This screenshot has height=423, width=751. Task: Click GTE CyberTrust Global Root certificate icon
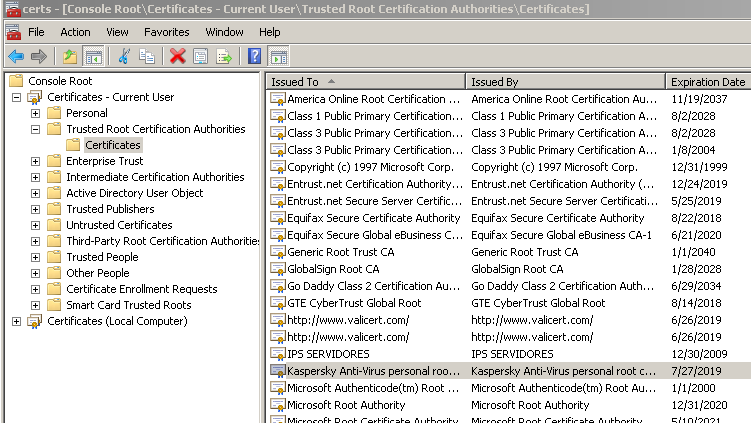278,303
